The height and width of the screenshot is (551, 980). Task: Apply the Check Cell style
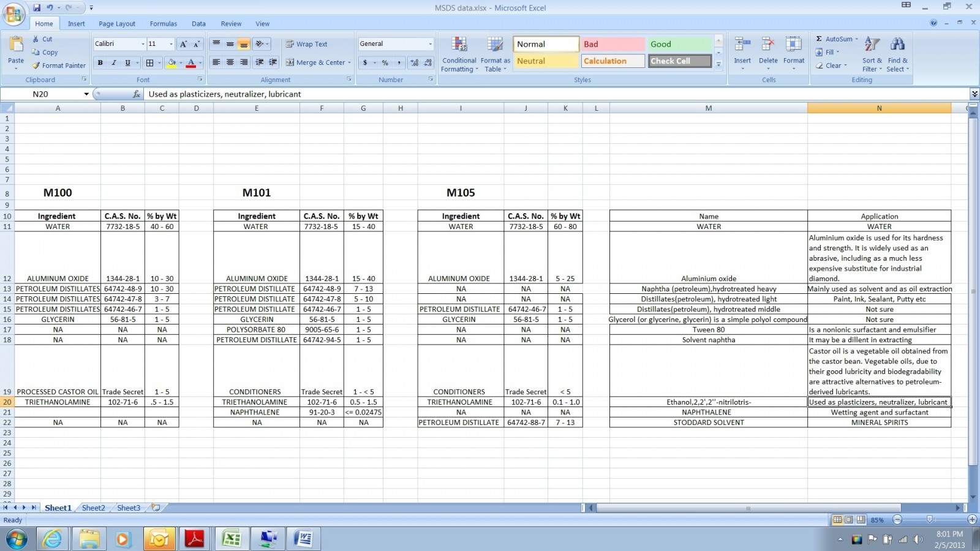[679, 61]
